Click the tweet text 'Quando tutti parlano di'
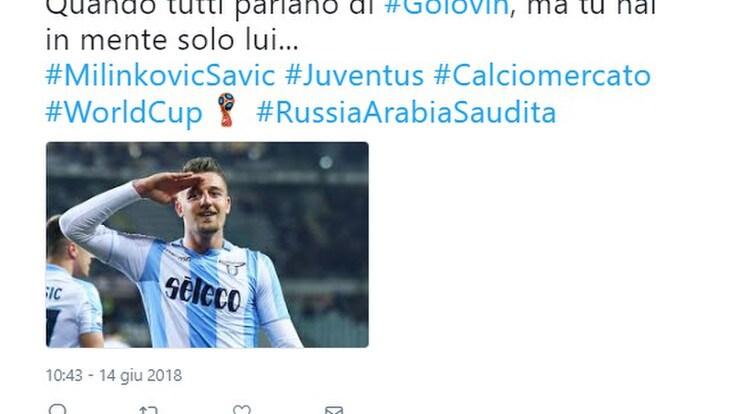Viewport: 736px width, 414px height. tap(209, 8)
